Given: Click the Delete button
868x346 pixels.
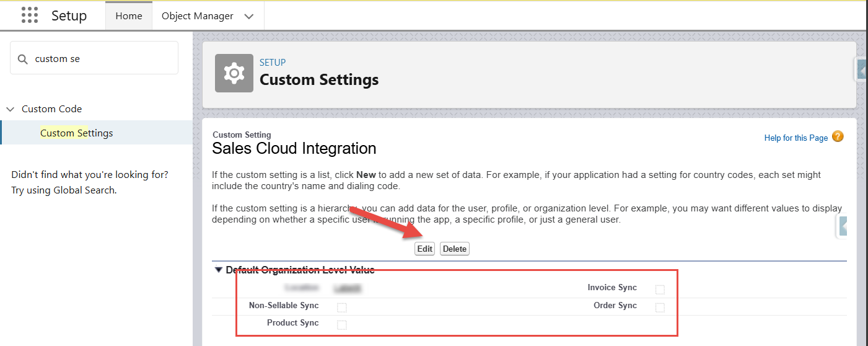Looking at the screenshot, I should 455,249.
